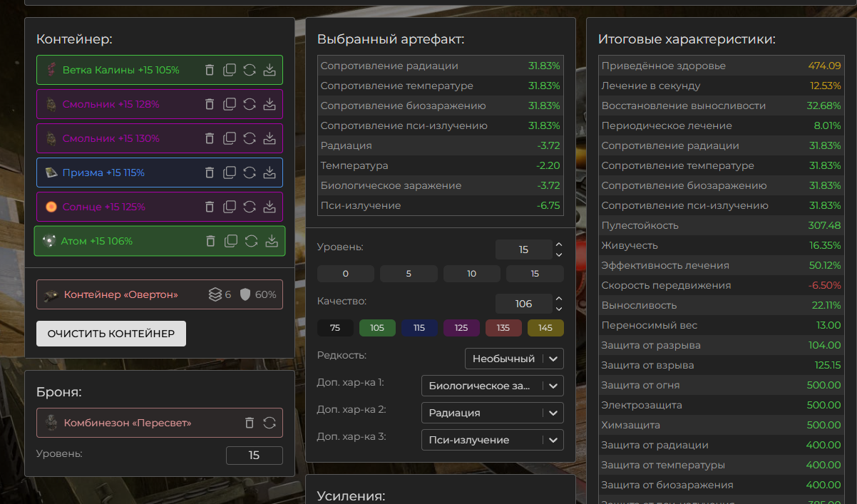This screenshot has height=504, width=857.
Task: Save the Ветка Калины +15 105% artifact
Action: click(270, 70)
